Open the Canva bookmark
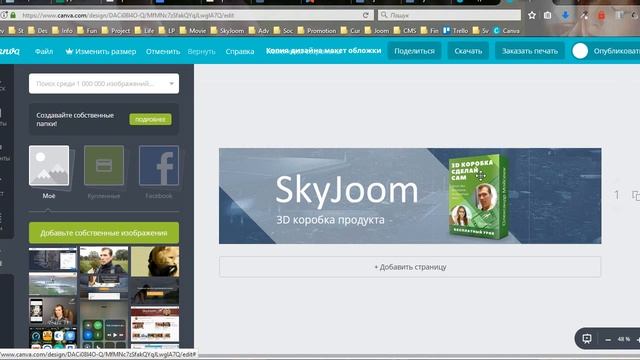Image resolution: width=640 pixels, height=360 pixels. point(507,31)
